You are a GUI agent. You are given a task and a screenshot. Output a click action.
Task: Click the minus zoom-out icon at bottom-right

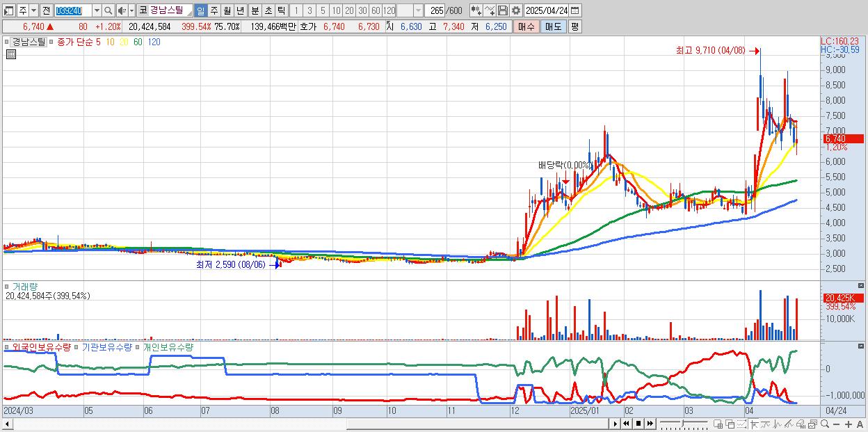coord(836,424)
